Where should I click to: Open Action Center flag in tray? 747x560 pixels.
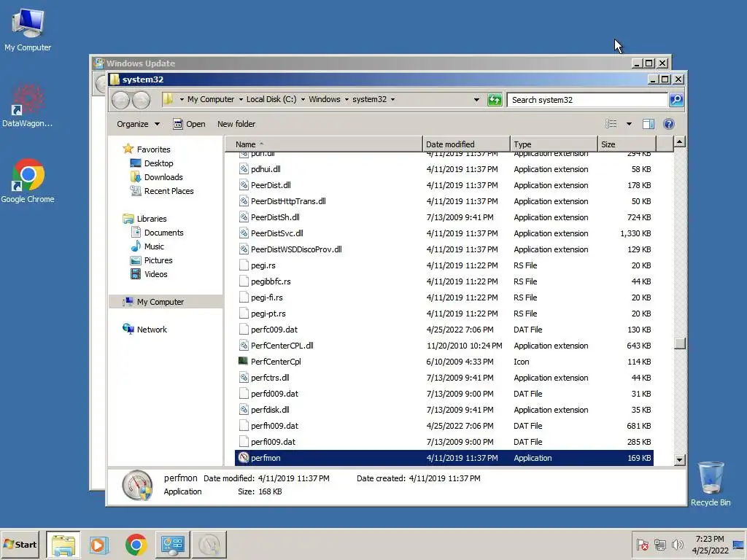coord(642,544)
